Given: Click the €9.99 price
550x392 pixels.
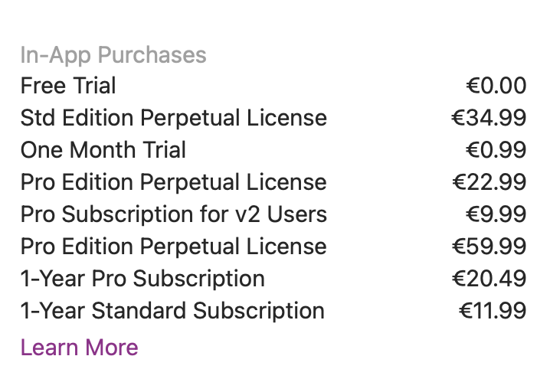Looking at the screenshot, I should [x=496, y=214].
